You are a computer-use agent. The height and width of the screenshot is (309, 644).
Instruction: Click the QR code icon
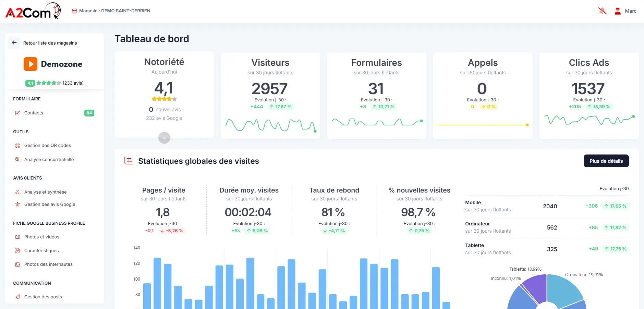click(x=17, y=146)
